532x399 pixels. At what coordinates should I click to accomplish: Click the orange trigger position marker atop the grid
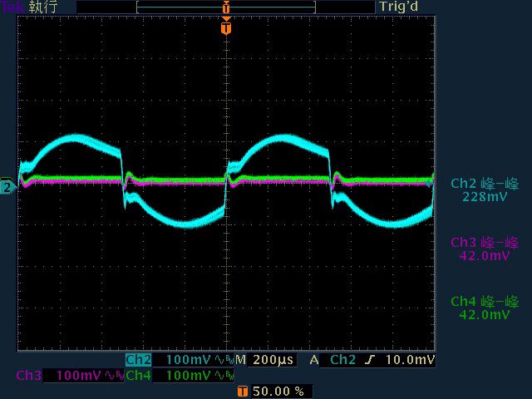pos(225,28)
